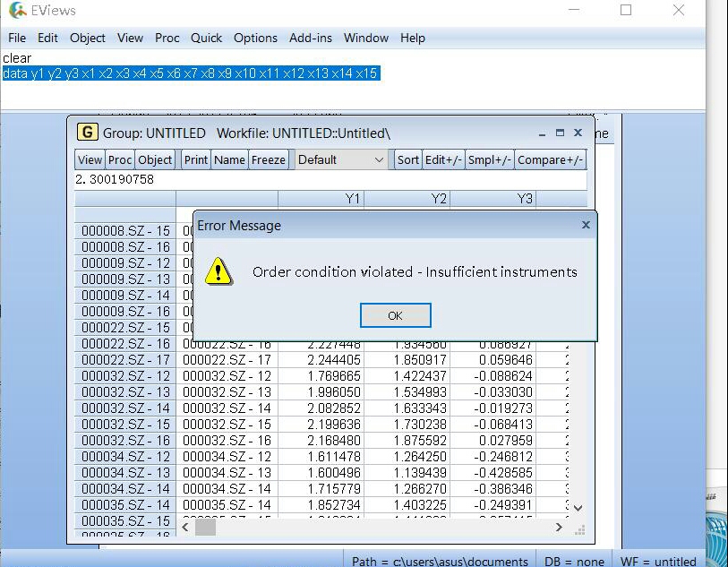Open the Add-ins menu
The height and width of the screenshot is (567, 728).
(x=310, y=38)
